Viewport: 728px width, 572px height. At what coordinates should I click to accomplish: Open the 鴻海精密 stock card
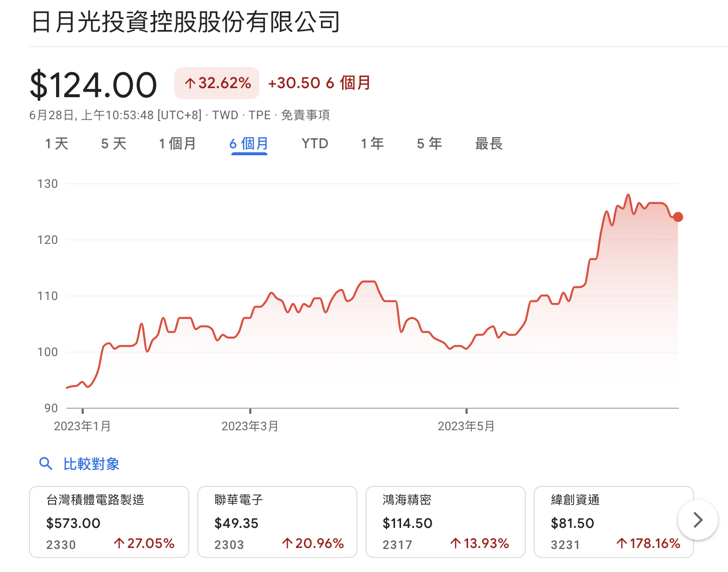[446, 522]
